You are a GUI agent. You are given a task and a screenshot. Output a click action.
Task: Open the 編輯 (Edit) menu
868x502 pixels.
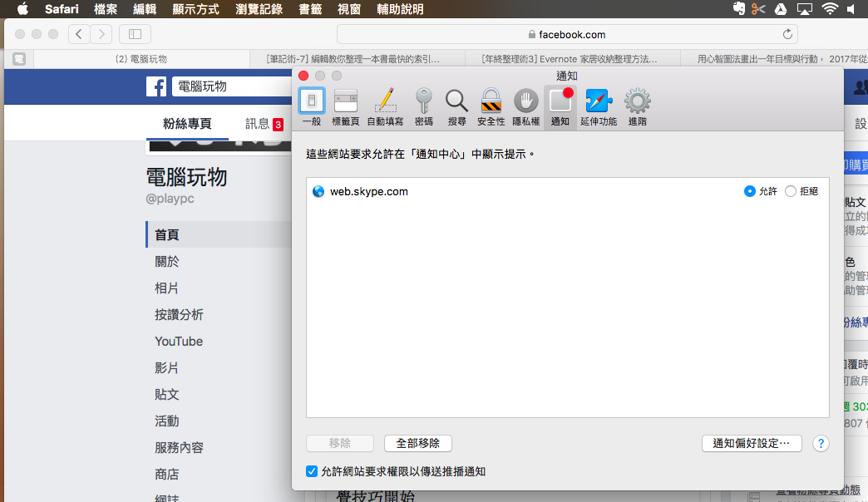pos(145,9)
